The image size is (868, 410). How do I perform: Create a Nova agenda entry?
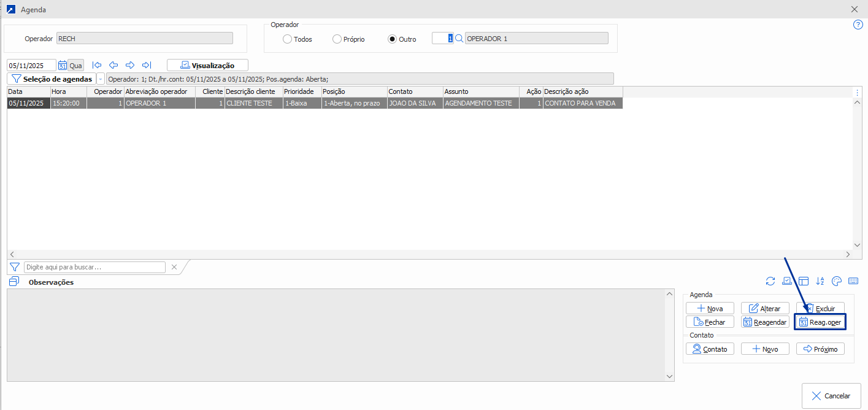click(x=710, y=308)
